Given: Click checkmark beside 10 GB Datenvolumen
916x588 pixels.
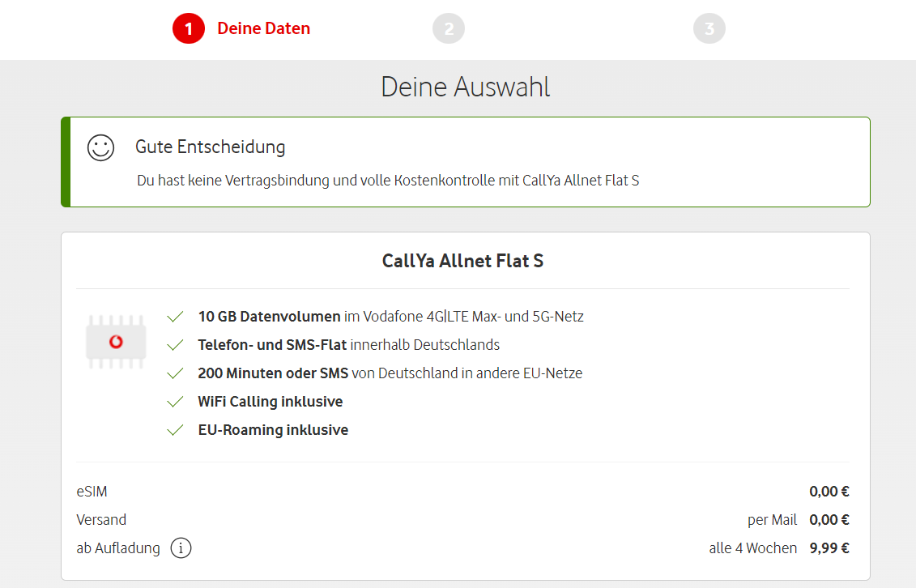Looking at the screenshot, I should coord(175,317).
